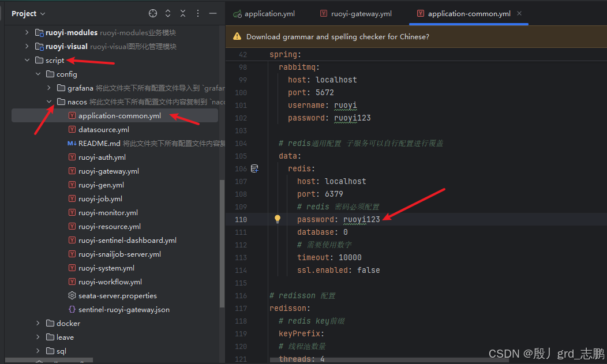Open datasource.yml file
Viewport: 607px width, 364px height.
(104, 130)
